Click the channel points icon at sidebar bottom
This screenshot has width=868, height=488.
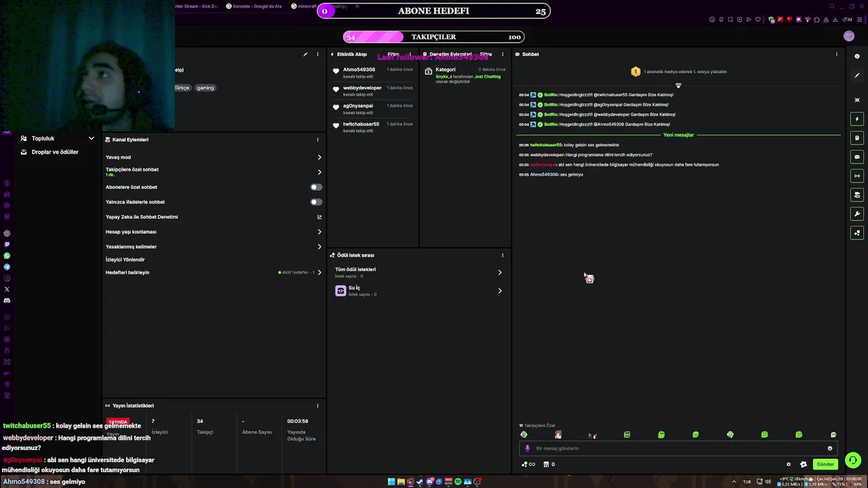[x=857, y=232]
